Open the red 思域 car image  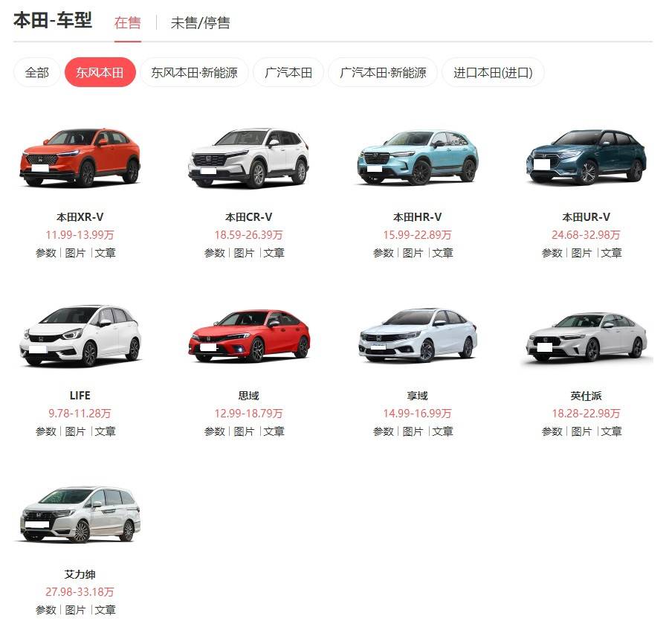point(249,335)
